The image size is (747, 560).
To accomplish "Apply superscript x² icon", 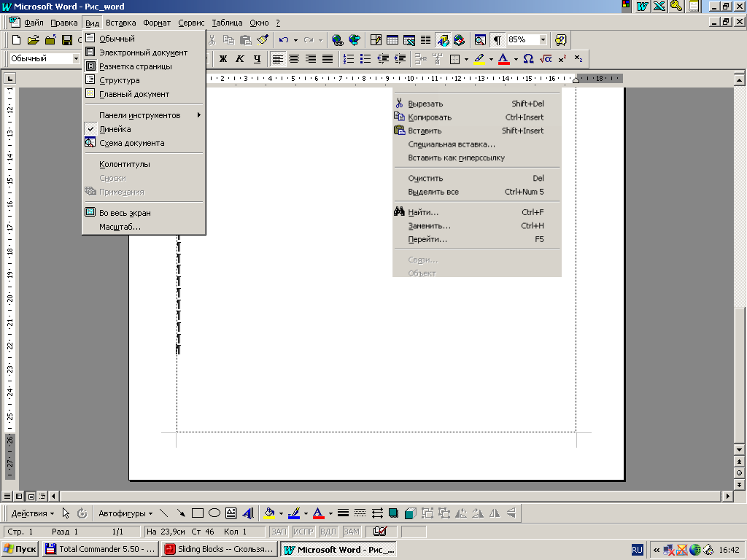I will point(562,58).
